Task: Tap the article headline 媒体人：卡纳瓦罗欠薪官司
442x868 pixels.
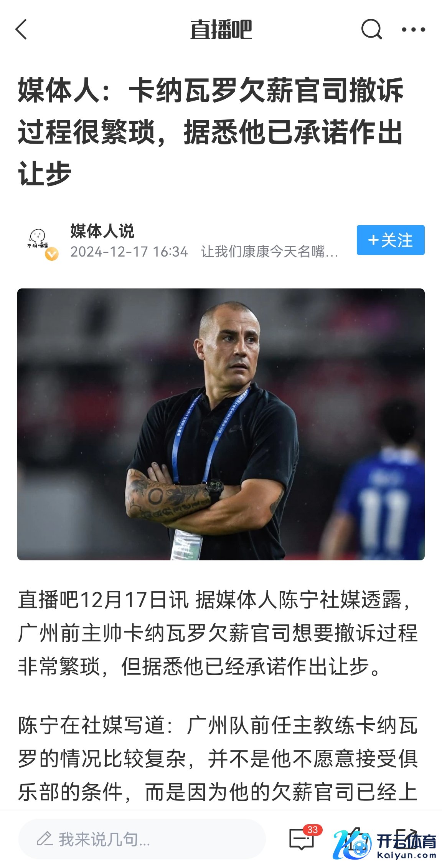Action: [211, 131]
